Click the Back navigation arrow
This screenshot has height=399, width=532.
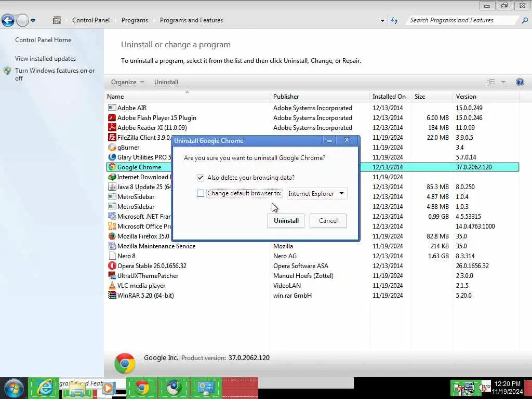point(8,20)
